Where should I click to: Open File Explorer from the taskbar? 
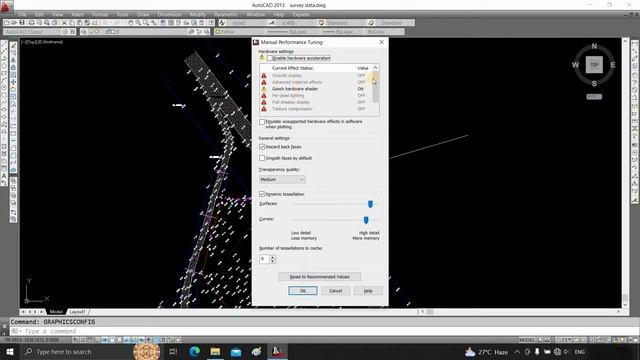tap(215, 351)
